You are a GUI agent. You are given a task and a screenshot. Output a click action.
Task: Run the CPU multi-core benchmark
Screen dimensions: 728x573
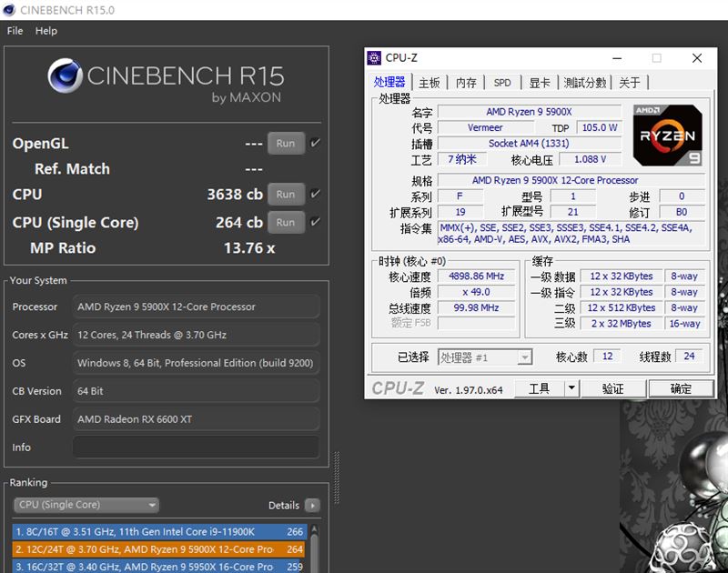(286, 195)
